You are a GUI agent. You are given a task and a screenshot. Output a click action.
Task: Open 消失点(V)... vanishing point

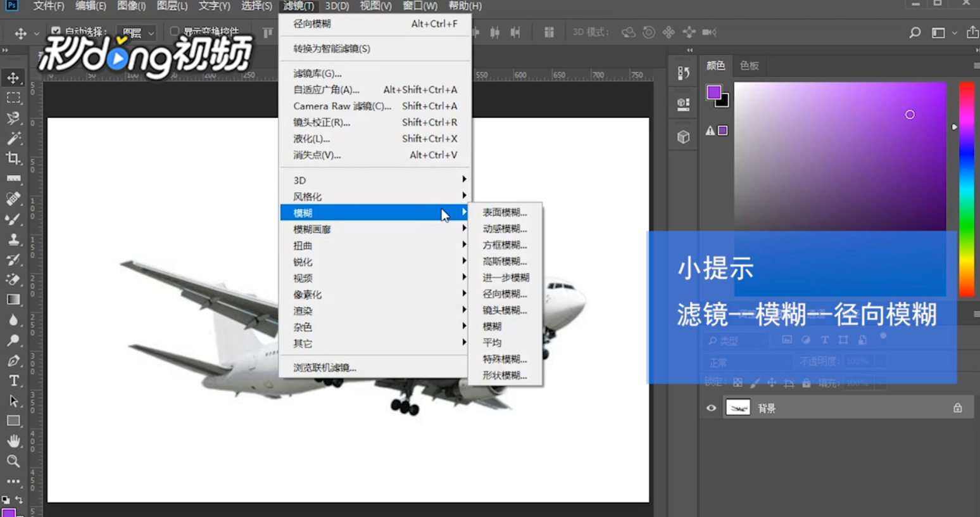pyautogui.click(x=375, y=155)
